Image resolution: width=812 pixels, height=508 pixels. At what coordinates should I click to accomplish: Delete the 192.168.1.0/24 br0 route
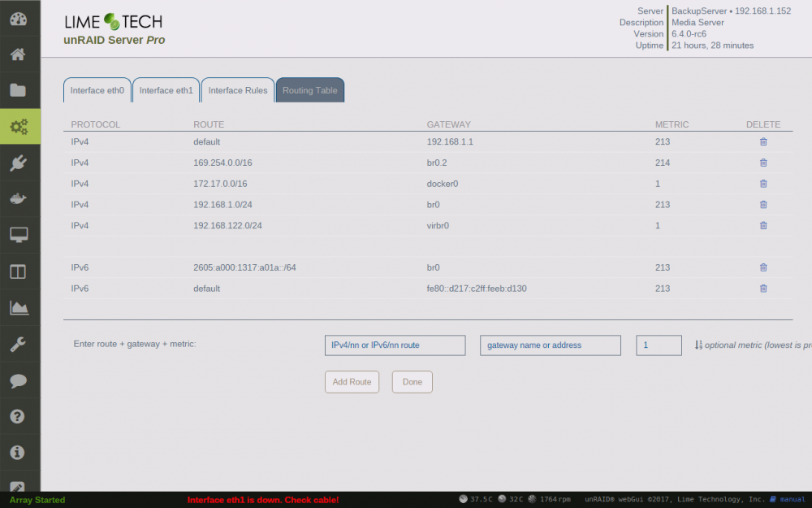pos(763,205)
